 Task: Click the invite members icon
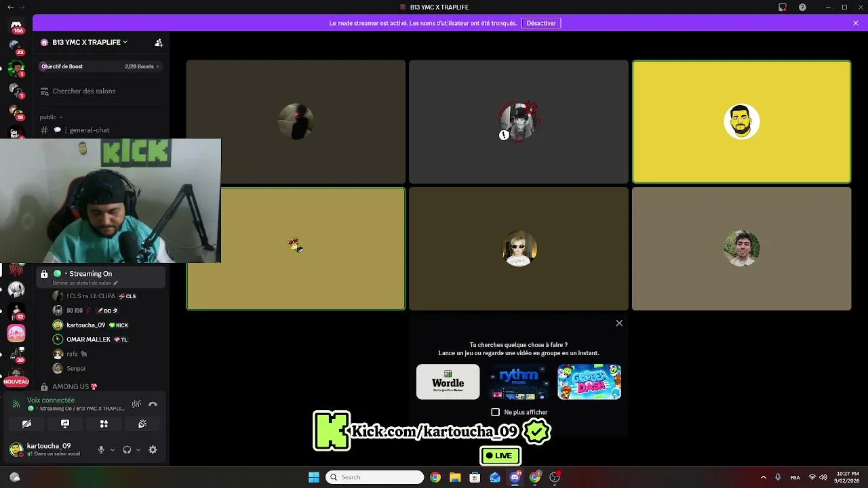(159, 42)
